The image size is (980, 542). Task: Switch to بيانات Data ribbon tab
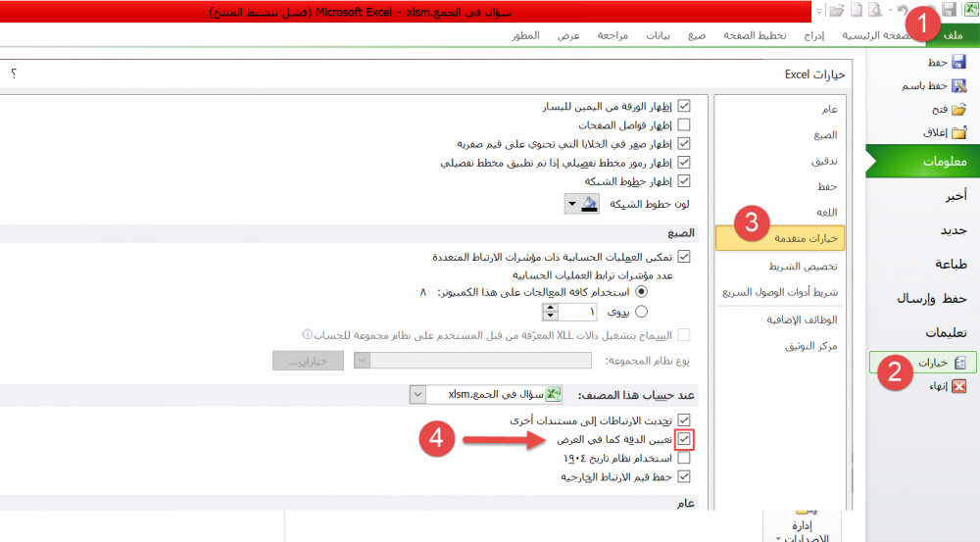pyautogui.click(x=658, y=35)
